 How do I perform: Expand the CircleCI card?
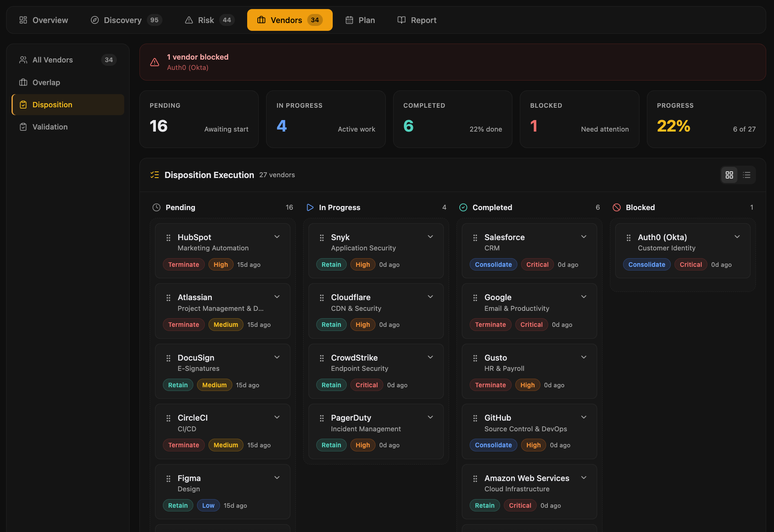pyautogui.click(x=277, y=417)
